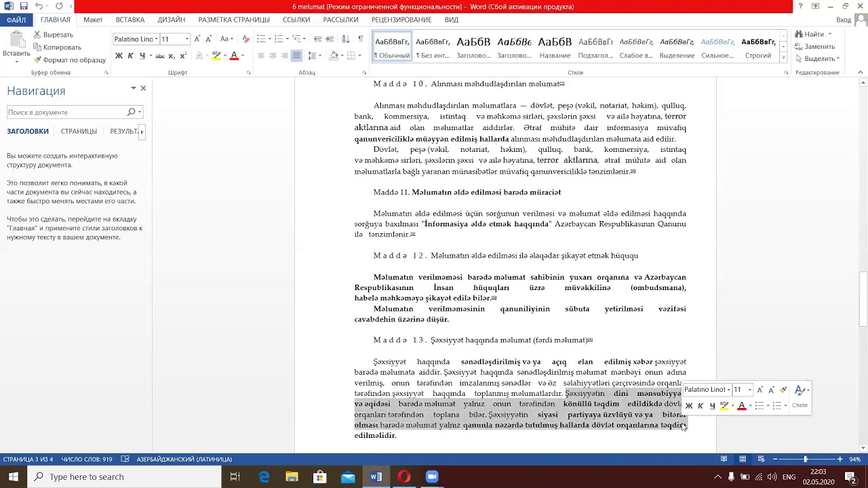Apply subscript formatting in the ribbon
The width and height of the screenshot is (868, 488).
(x=171, y=56)
